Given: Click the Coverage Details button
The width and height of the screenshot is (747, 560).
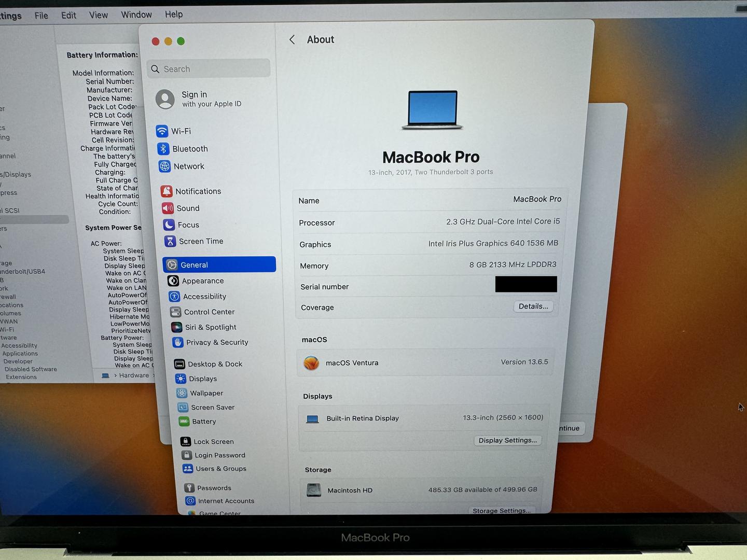Looking at the screenshot, I should [x=533, y=306].
